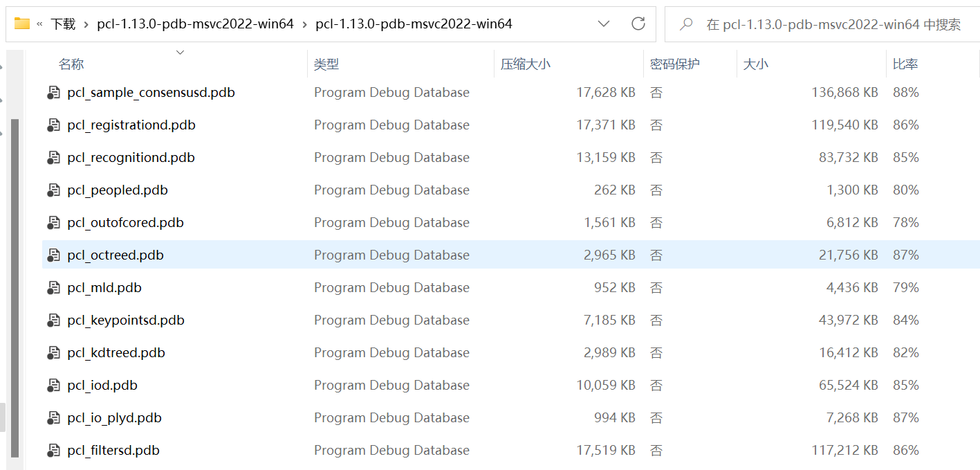Click the 21,756 KB size cell
The height and width of the screenshot is (470, 980).
click(849, 255)
